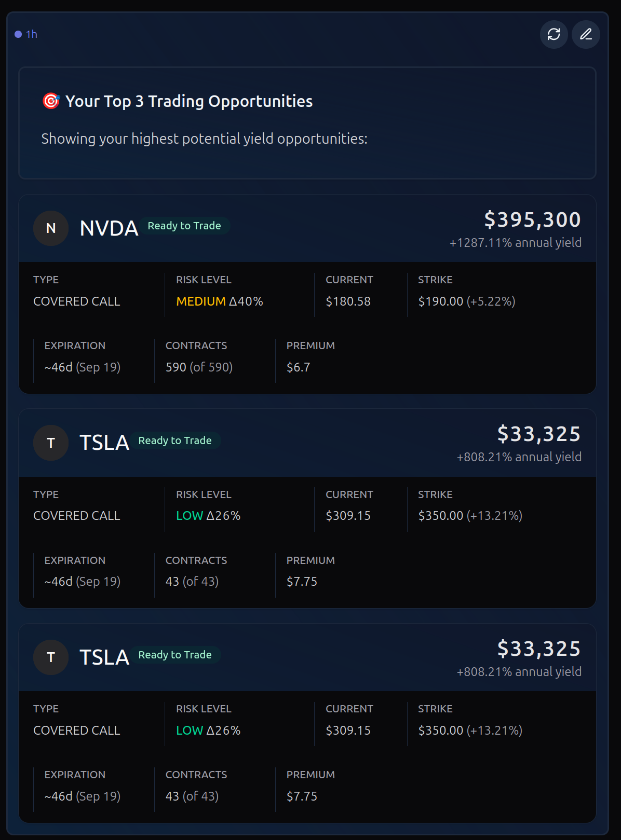The height and width of the screenshot is (840, 621).
Task: Select the $395,300 NVDA yield amount
Action: [x=532, y=219]
